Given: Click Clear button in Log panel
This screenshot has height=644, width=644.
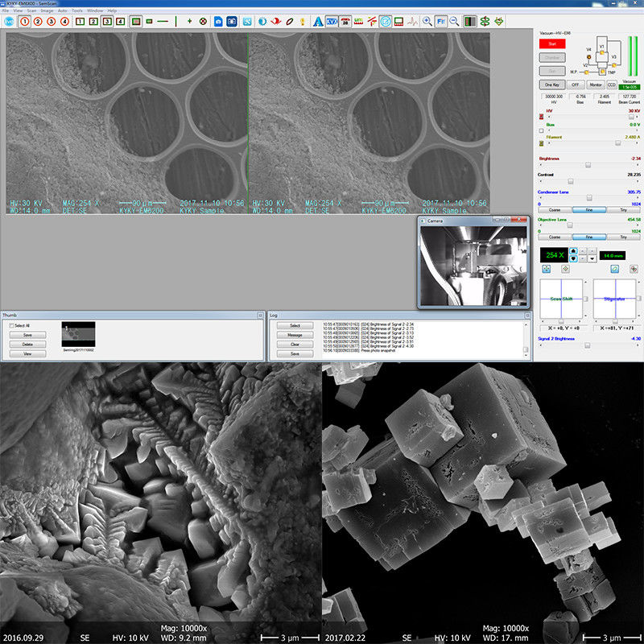Looking at the screenshot, I should 295,345.
